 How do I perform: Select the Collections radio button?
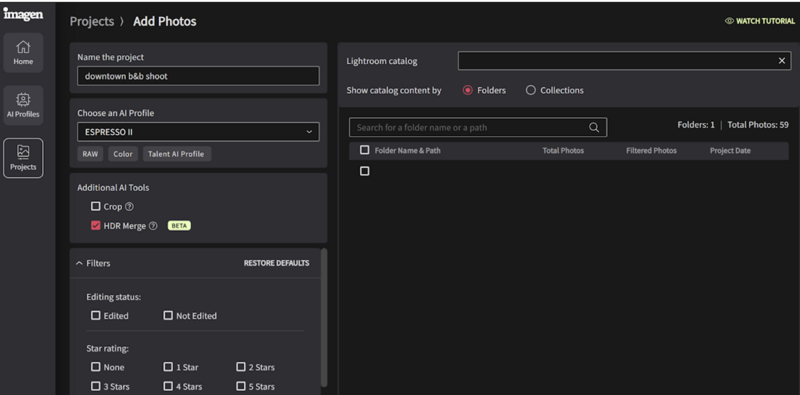(531, 90)
